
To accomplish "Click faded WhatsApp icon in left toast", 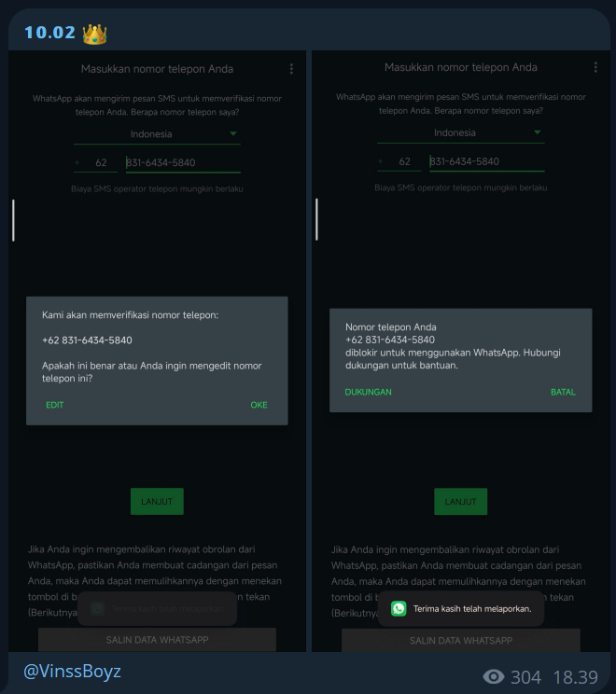I will pyautogui.click(x=97, y=608).
